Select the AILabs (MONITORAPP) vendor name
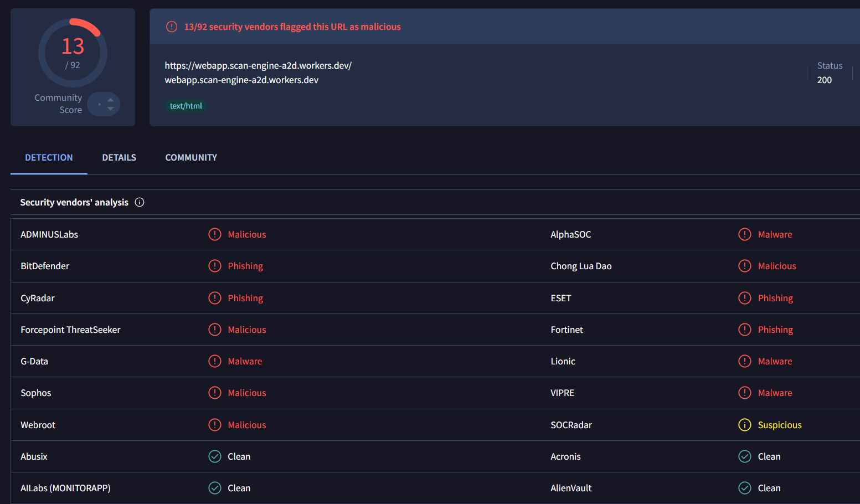This screenshot has height=504, width=860. coord(65,488)
